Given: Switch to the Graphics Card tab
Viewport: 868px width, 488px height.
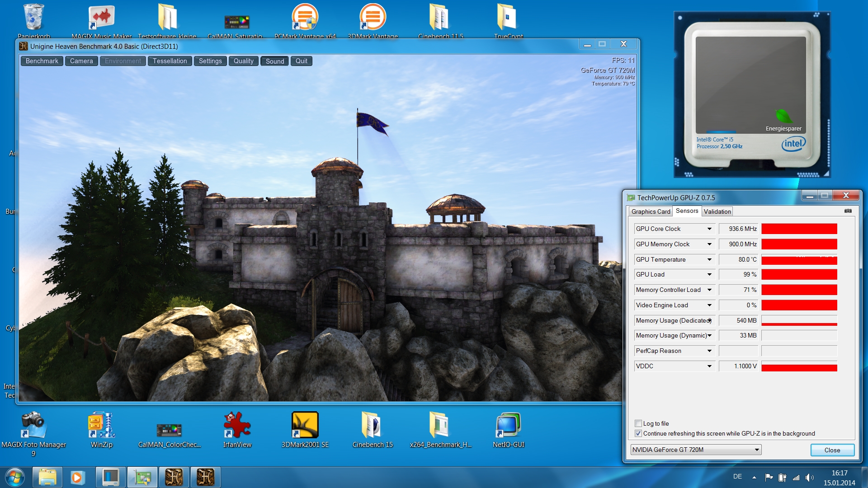Looking at the screenshot, I should click(651, 211).
